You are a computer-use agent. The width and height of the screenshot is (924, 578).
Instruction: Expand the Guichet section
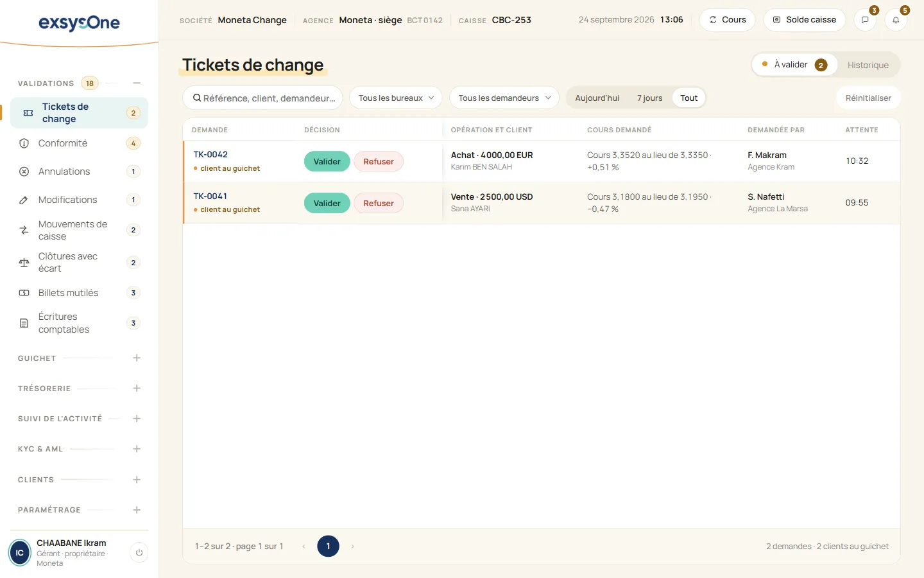coord(137,358)
